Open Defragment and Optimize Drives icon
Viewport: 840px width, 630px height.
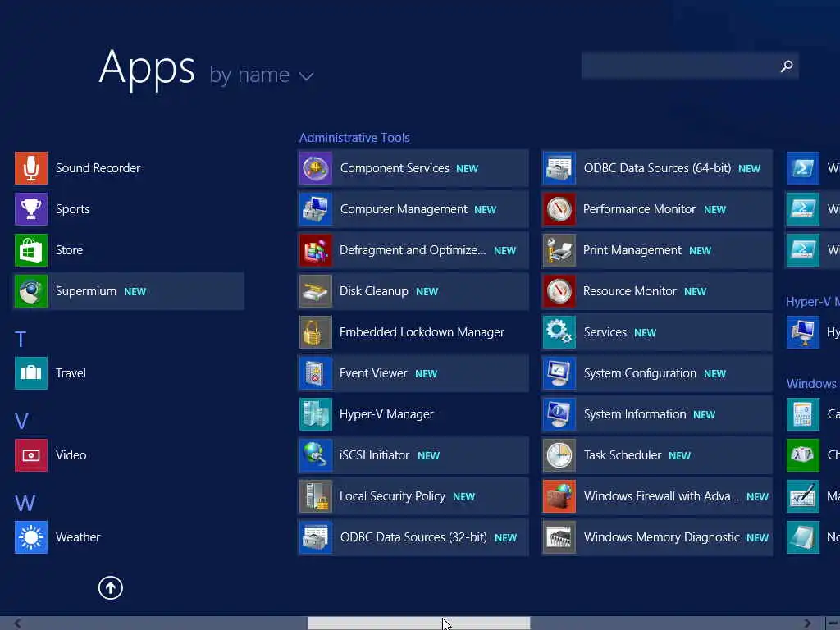point(316,250)
